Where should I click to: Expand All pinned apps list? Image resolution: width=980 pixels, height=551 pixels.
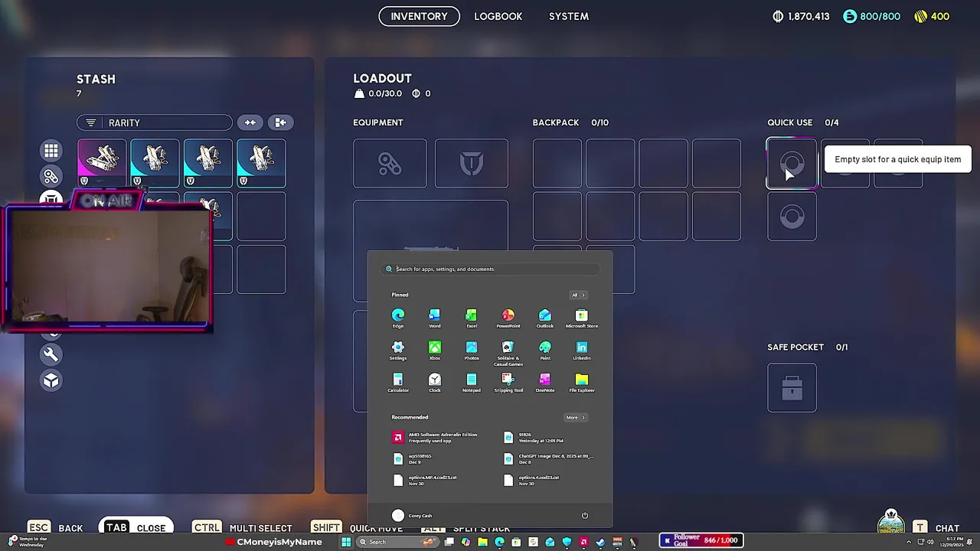click(578, 295)
